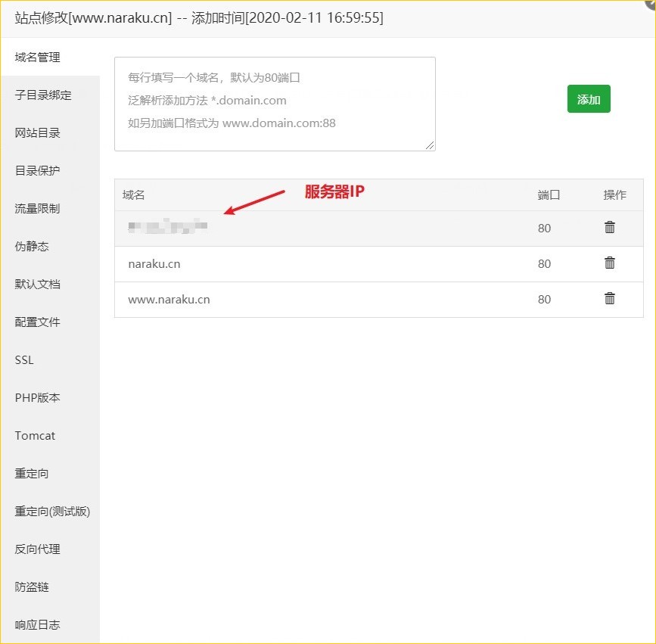Open the SSL tab
Screen dimensions: 656x644
tap(50, 360)
